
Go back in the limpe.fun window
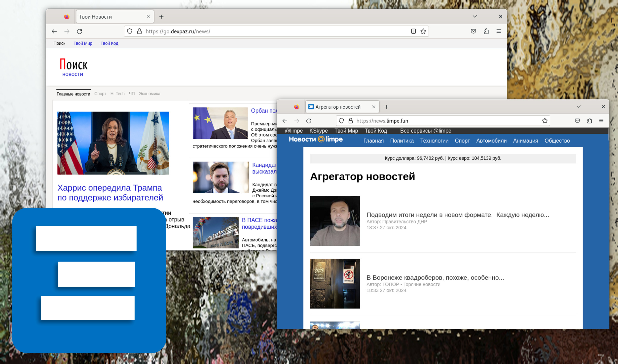[x=285, y=121]
